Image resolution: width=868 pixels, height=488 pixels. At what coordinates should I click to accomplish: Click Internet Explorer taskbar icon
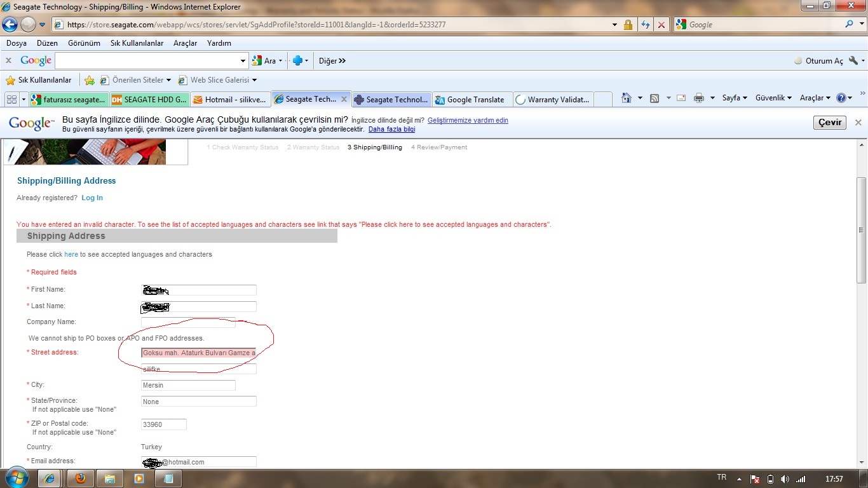pos(51,478)
